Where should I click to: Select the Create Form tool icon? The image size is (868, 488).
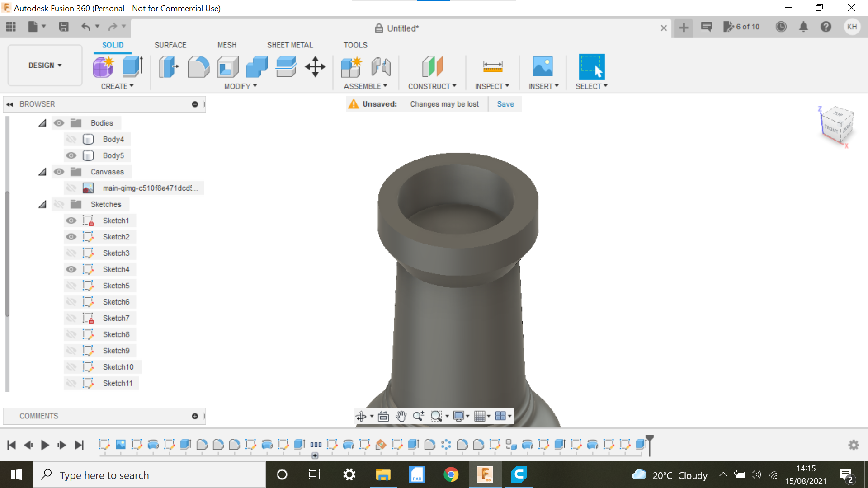pyautogui.click(x=104, y=67)
